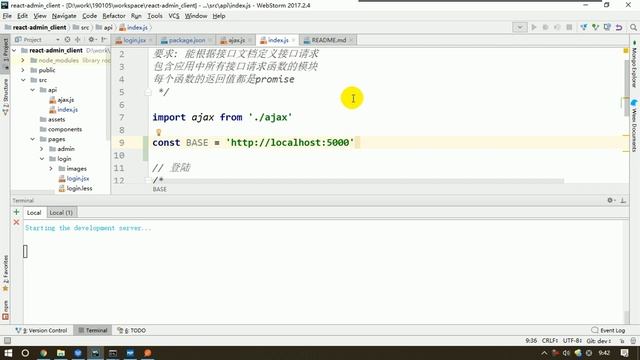The image size is (640, 360).
Task: Hide the Project panel with pin icon
Action: [x=104, y=40]
